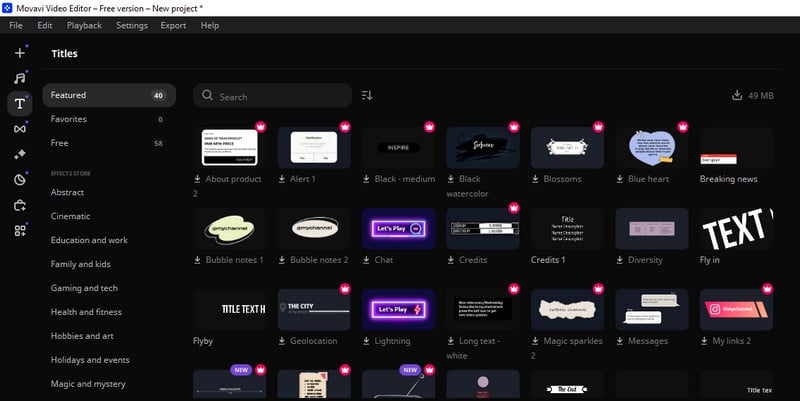Open the Education and work category
The image size is (800, 401).
click(x=89, y=240)
